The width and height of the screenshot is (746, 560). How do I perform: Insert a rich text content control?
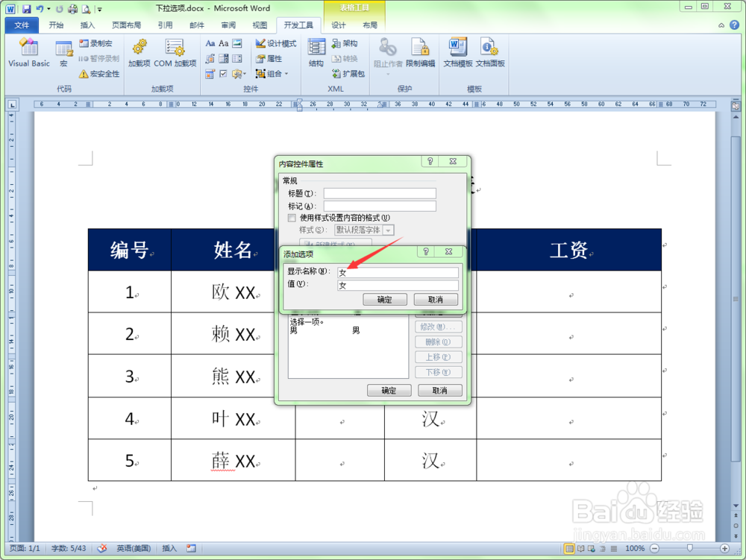(x=210, y=43)
